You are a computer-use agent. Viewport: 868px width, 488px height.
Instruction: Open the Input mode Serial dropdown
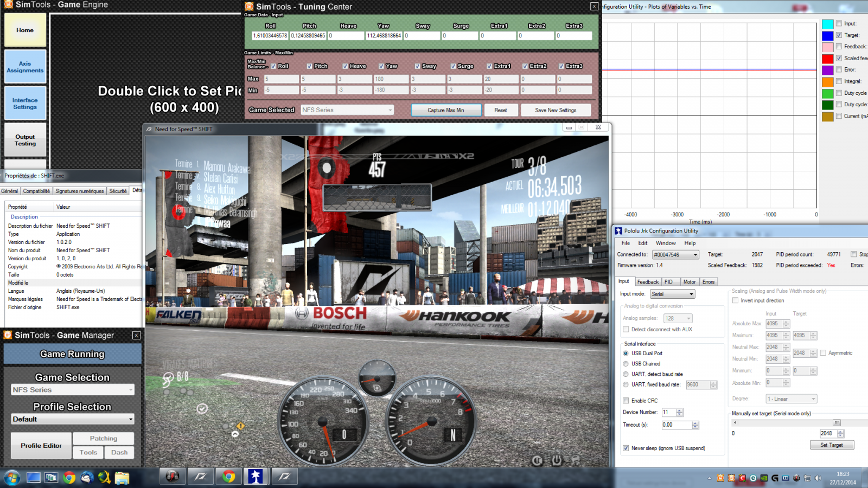click(673, 294)
